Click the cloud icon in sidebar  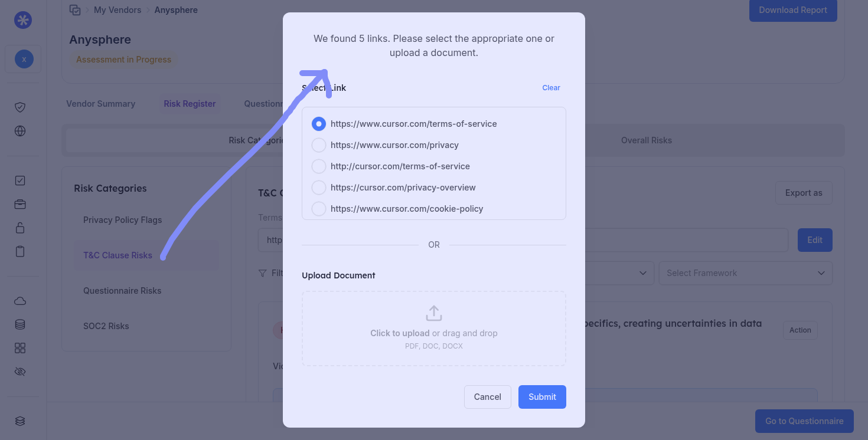point(20,301)
